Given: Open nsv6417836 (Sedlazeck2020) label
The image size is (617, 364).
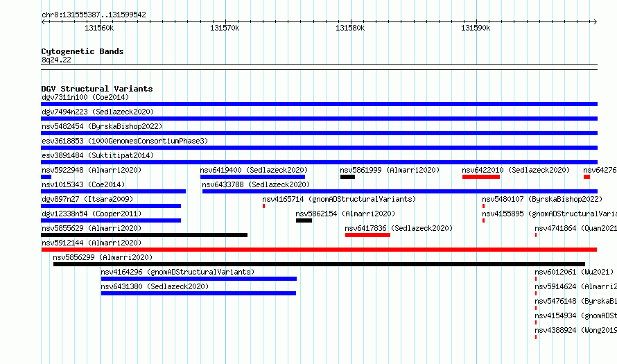Looking at the screenshot, I should (x=399, y=228).
